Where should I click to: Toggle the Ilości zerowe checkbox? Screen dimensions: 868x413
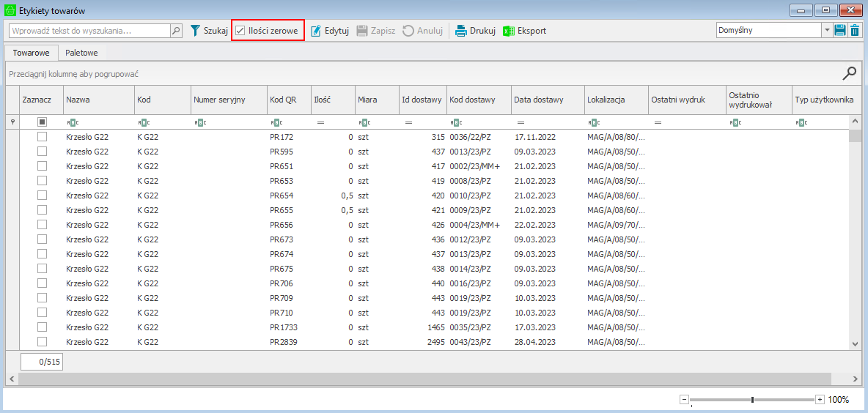[240, 31]
